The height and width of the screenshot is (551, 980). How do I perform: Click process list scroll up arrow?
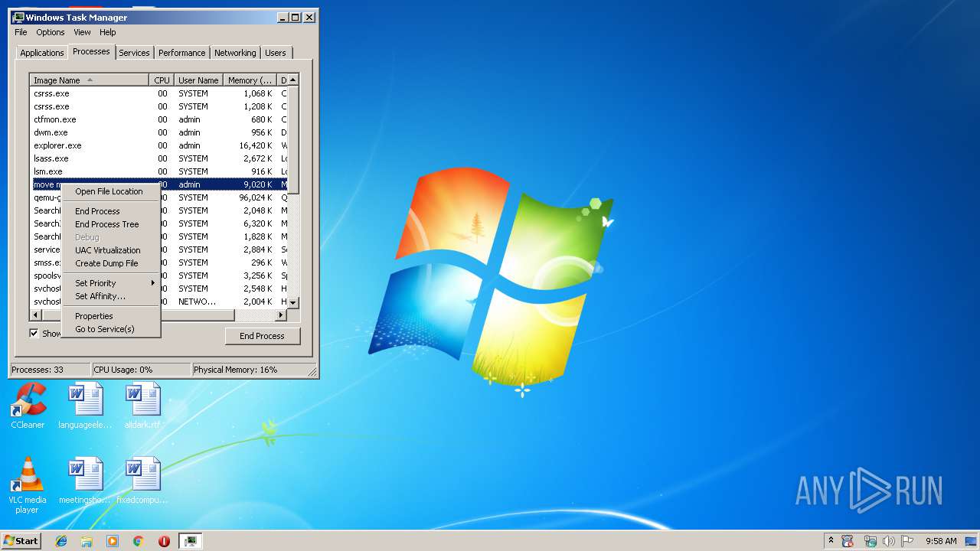click(x=293, y=80)
